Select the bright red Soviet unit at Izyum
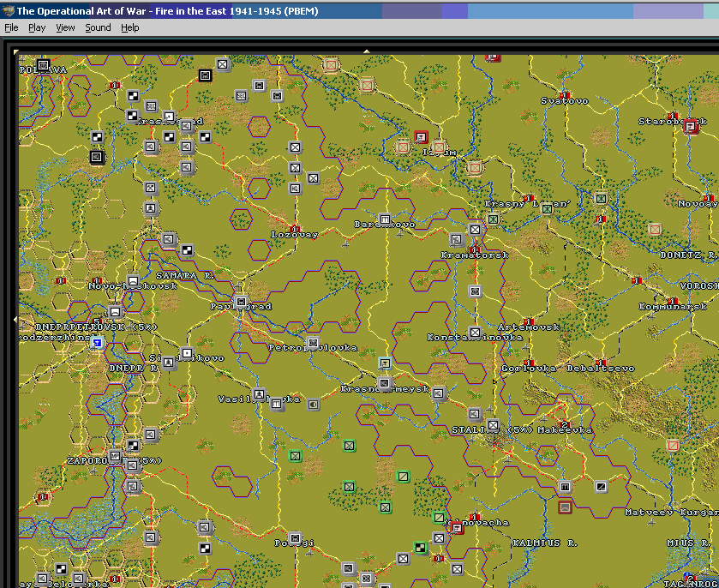The height and width of the screenshot is (588, 719). (421, 136)
